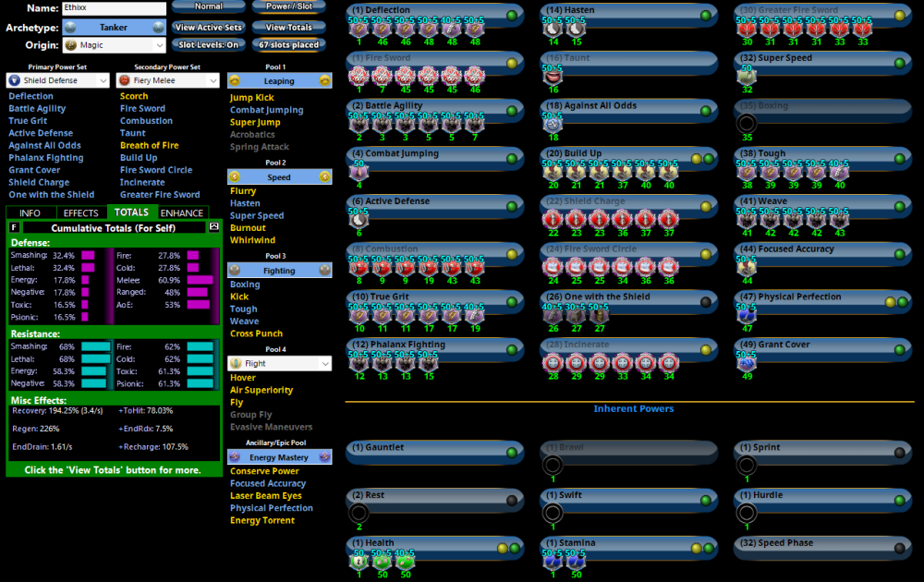924x582 pixels.
Task: Toggle the Hasten power on/off indicator
Action: pos(706,16)
